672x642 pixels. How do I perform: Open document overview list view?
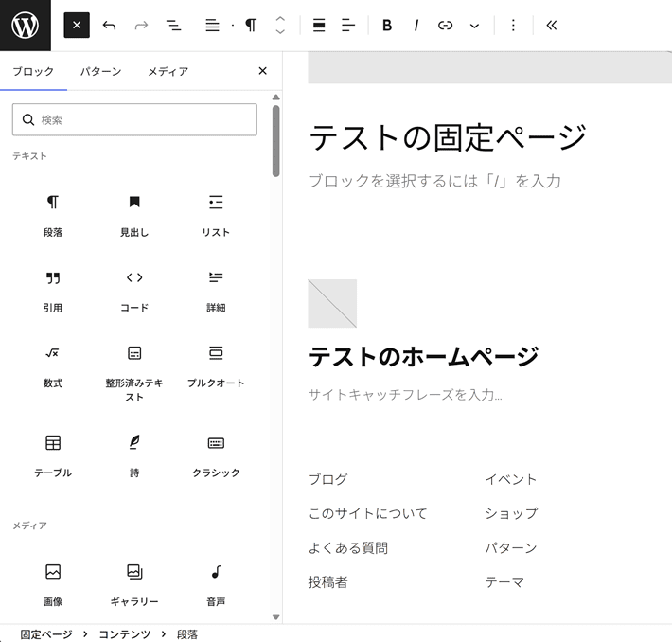click(173, 26)
